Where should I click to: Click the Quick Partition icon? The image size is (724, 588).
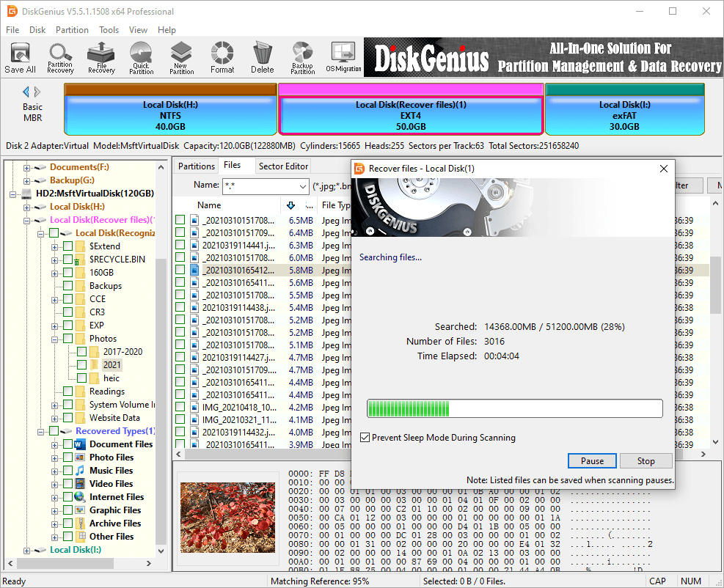pyautogui.click(x=141, y=57)
